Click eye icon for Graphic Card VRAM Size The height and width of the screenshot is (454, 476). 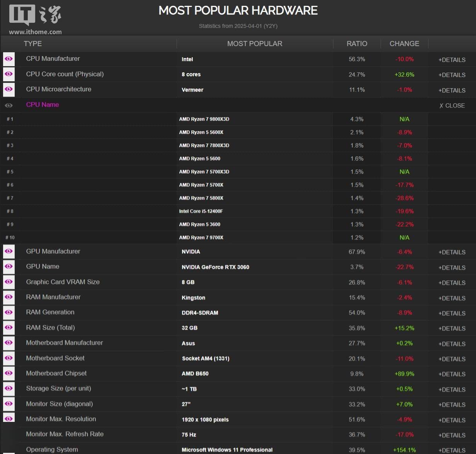coord(8,282)
